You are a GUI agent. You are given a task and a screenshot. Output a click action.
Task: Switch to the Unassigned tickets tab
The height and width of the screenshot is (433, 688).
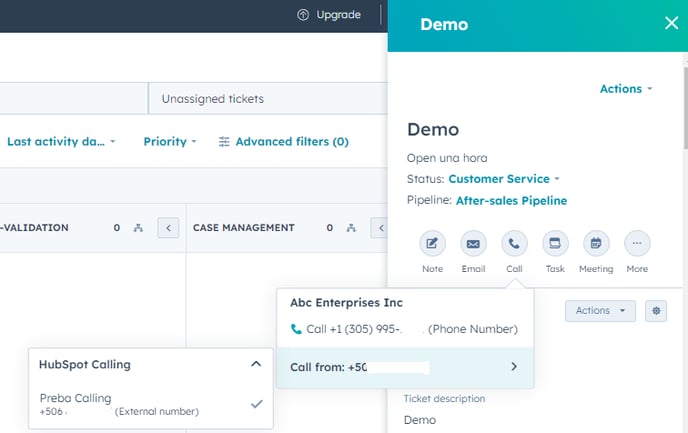click(x=212, y=99)
